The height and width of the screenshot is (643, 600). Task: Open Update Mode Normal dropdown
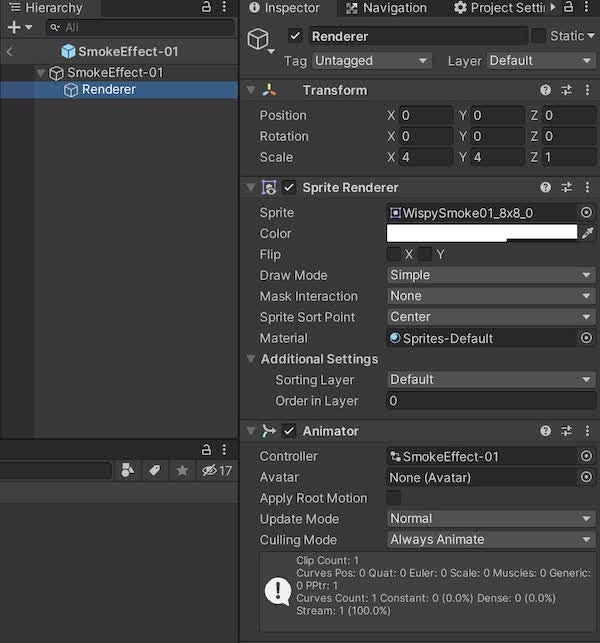point(491,518)
